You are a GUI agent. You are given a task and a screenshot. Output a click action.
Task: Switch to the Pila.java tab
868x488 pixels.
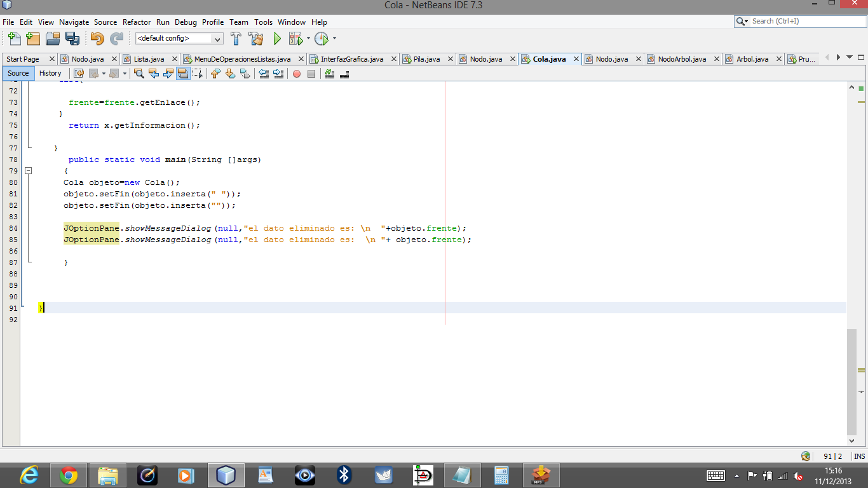click(426, 59)
